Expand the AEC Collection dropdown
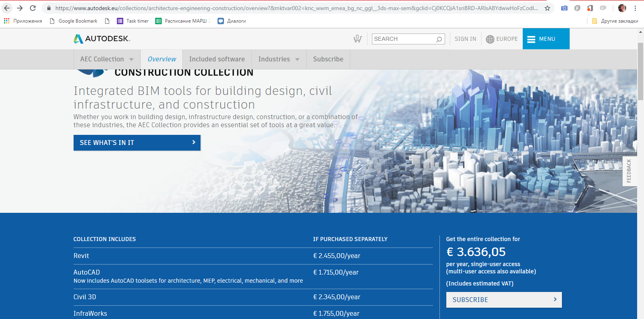644x319 pixels. pyautogui.click(x=107, y=59)
